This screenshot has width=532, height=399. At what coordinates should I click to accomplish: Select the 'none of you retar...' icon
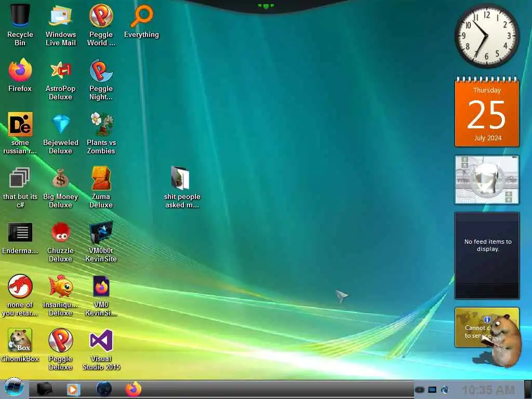(x=20, y=296)
